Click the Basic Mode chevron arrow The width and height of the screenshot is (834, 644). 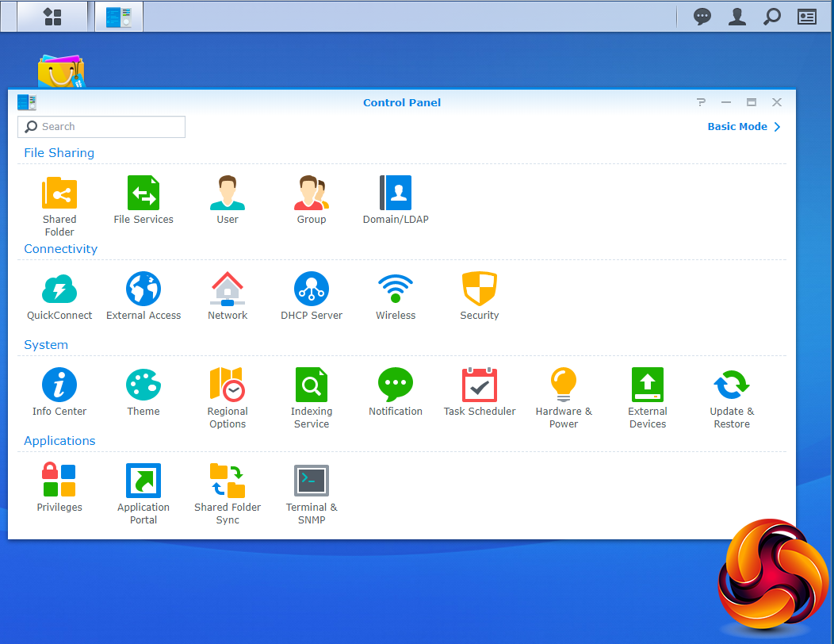(x=777, y=127)
